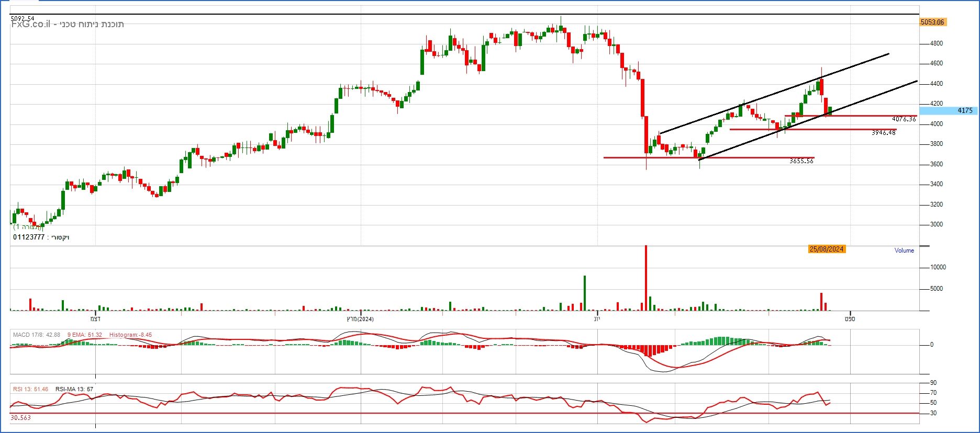Select the Histogram -8.45 legend text

[x=130, y=335]
